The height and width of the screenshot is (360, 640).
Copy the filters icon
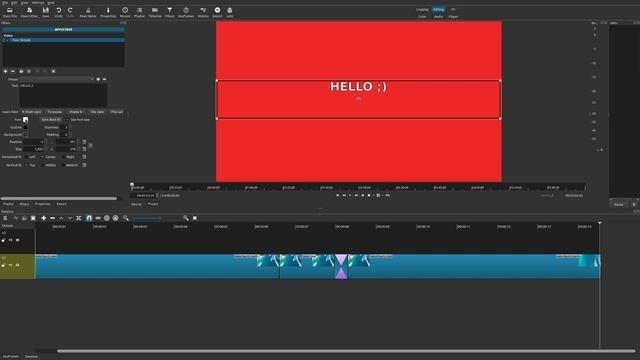(x=21, y=71)
